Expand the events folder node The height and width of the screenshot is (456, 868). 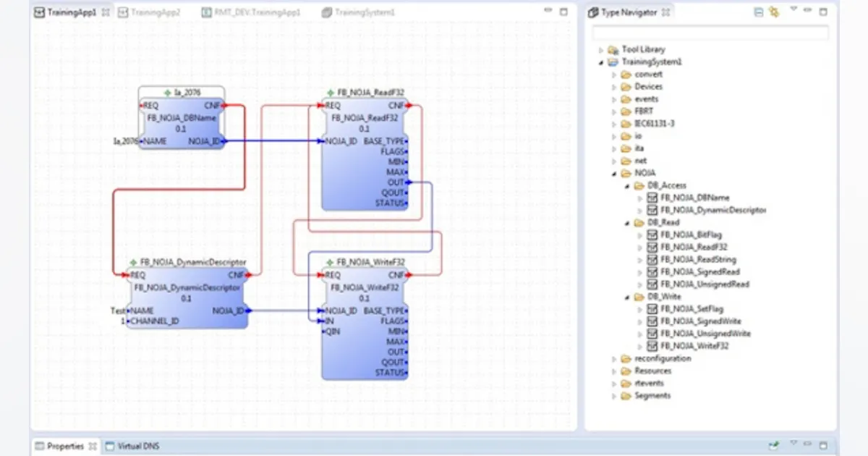(613, 99)
